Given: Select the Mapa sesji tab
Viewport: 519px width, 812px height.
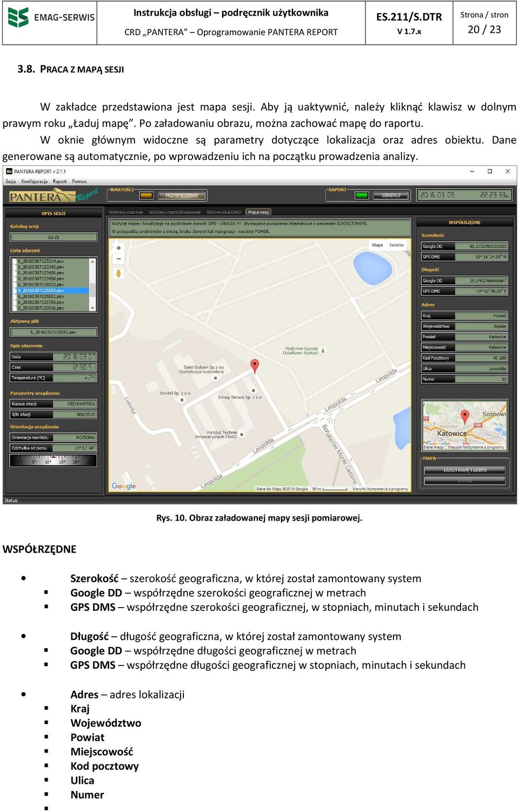Looking at the screenshot, I should point(258,212).
